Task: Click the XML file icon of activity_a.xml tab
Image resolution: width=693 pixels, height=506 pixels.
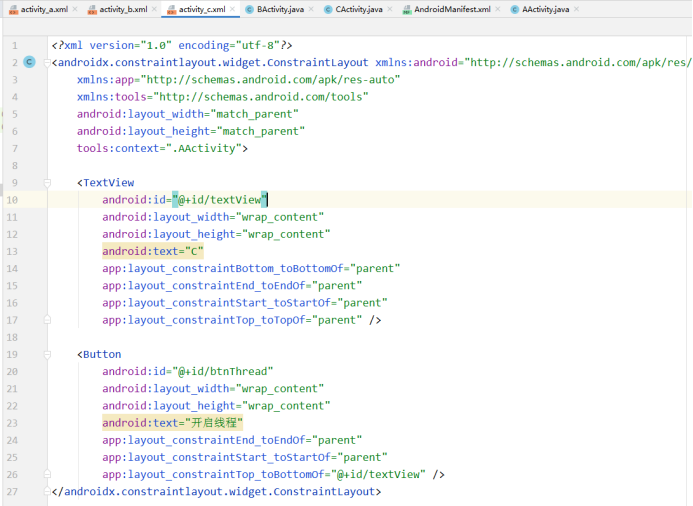Action: click(x=14, y=10)
